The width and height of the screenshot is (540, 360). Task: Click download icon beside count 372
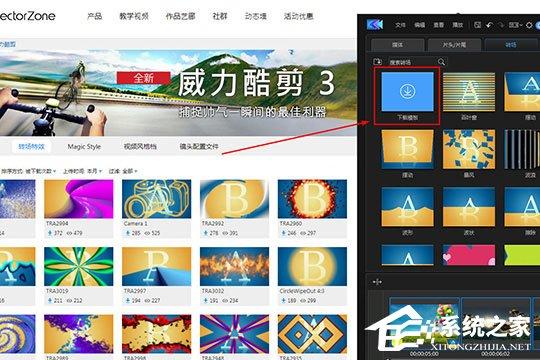point(50,233)
